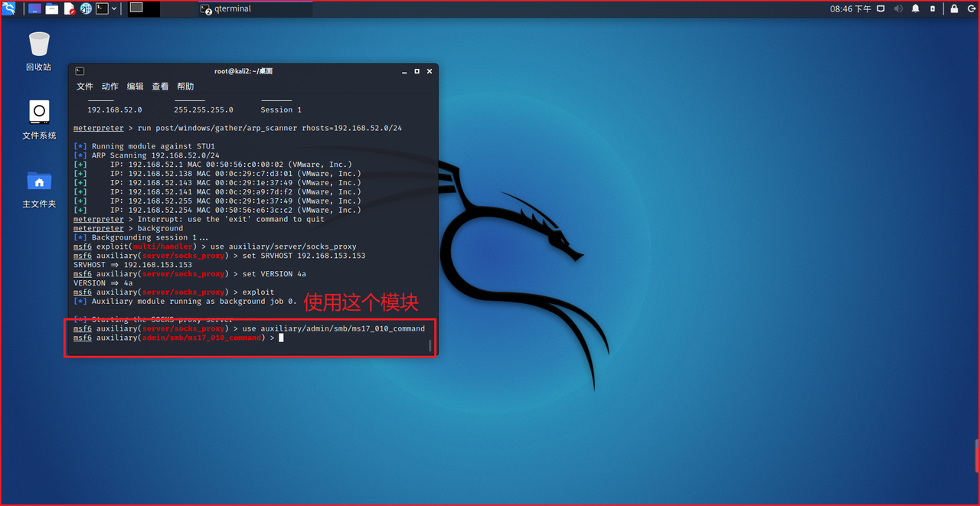Viewport: 980px width, 506px height.
Task: Open the volume control tray icon
Action: pos(898,8)
